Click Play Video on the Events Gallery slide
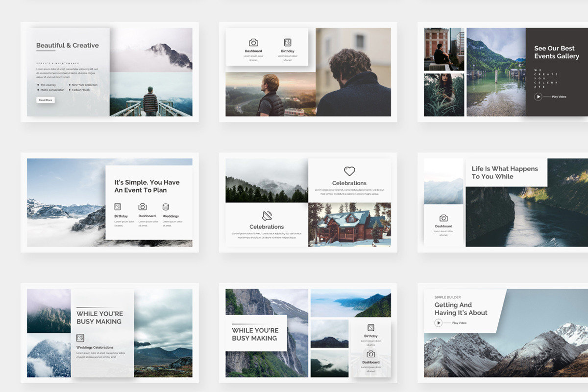The width and height of the screenshot is (588, 392). click(x=550, y=97)
